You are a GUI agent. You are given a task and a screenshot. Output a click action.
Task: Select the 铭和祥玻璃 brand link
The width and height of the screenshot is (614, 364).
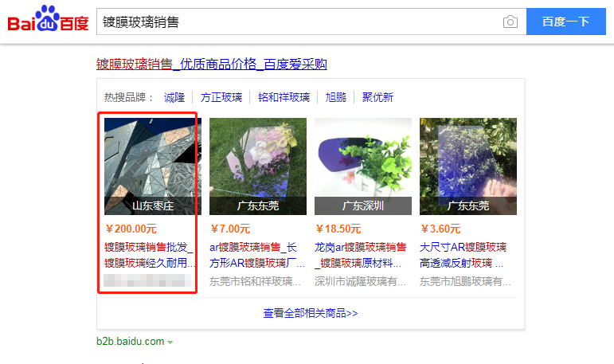284,97
